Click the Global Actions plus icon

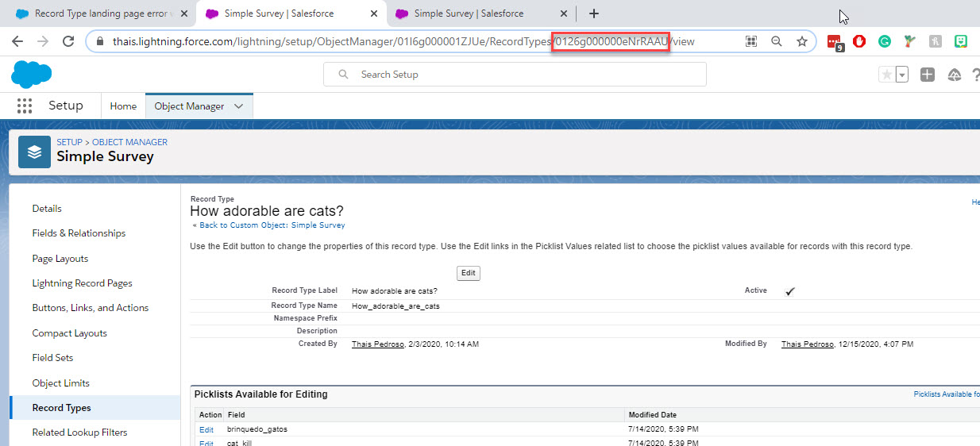[x=928, y=75]
